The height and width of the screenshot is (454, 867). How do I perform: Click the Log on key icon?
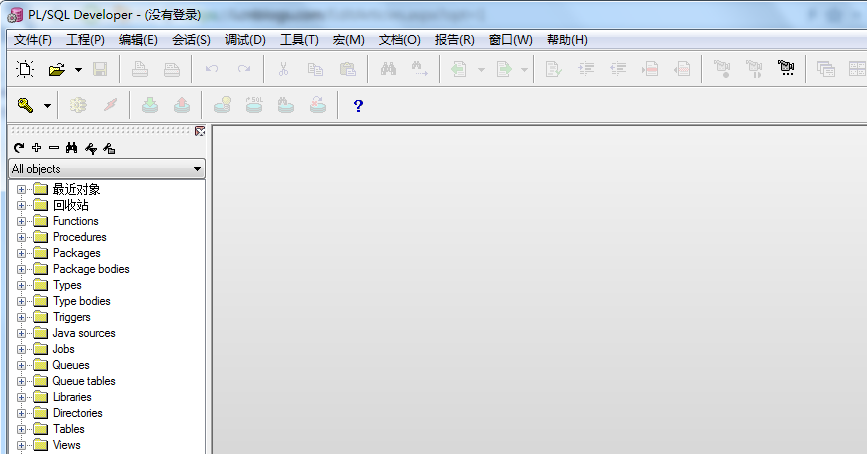(25, 105)
